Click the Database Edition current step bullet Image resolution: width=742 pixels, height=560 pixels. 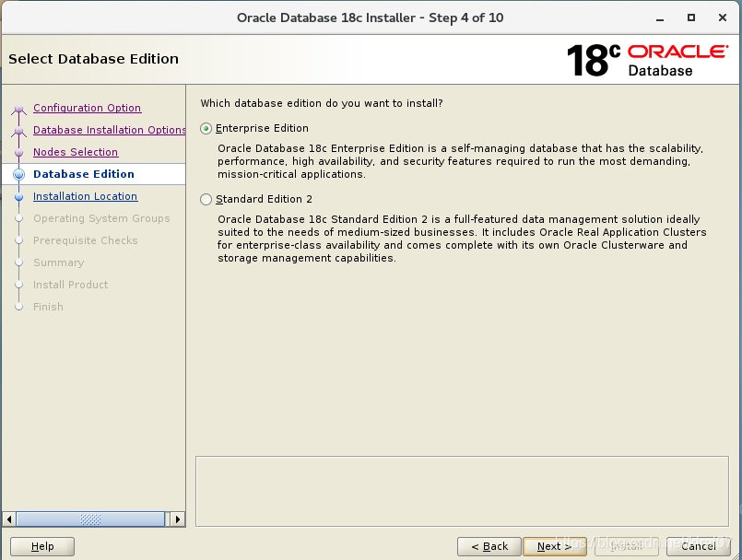19,174
